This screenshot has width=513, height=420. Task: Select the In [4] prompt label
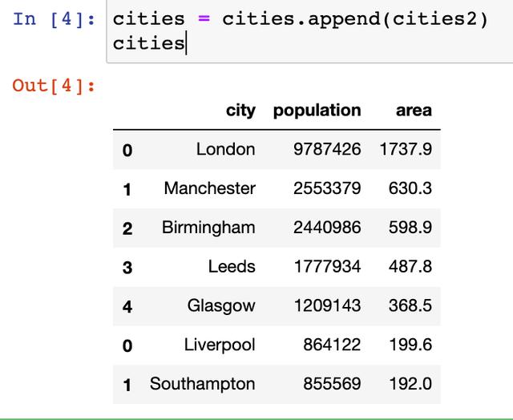click(x=54, y=19)
